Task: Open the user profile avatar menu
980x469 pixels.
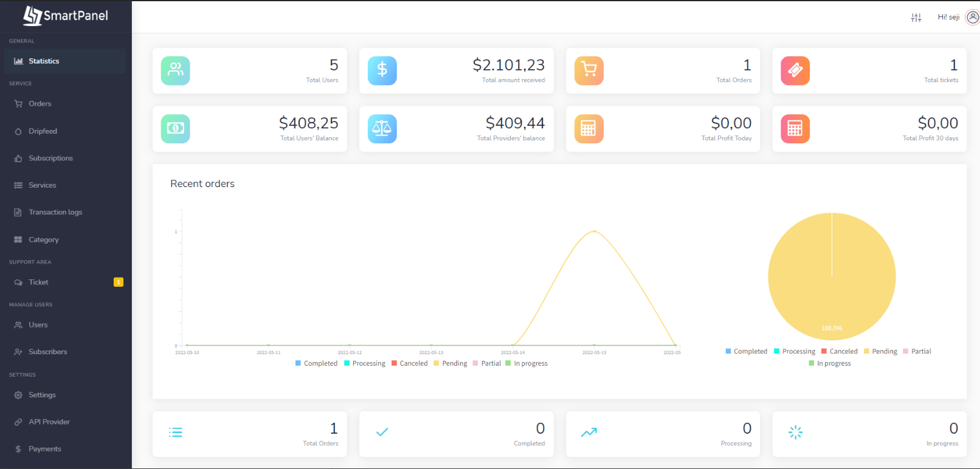Action: point(972,18)
